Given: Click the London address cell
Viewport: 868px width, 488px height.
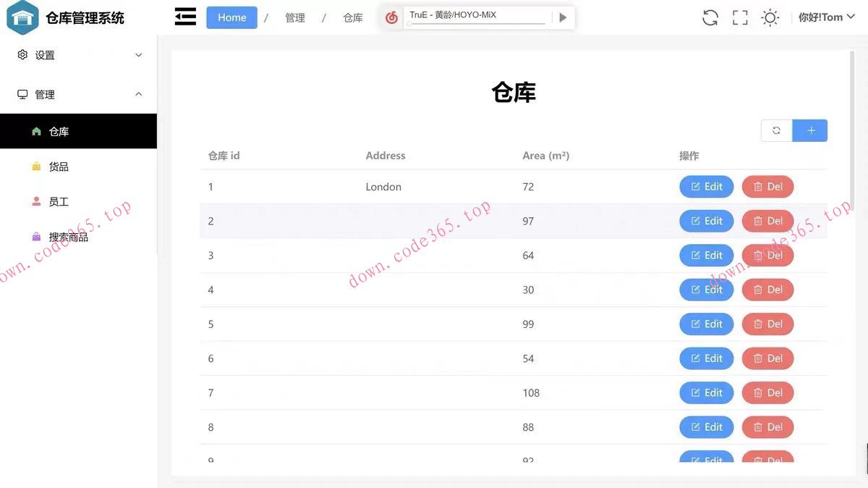Looking at the screenshot, I should [x=383, y=187].
